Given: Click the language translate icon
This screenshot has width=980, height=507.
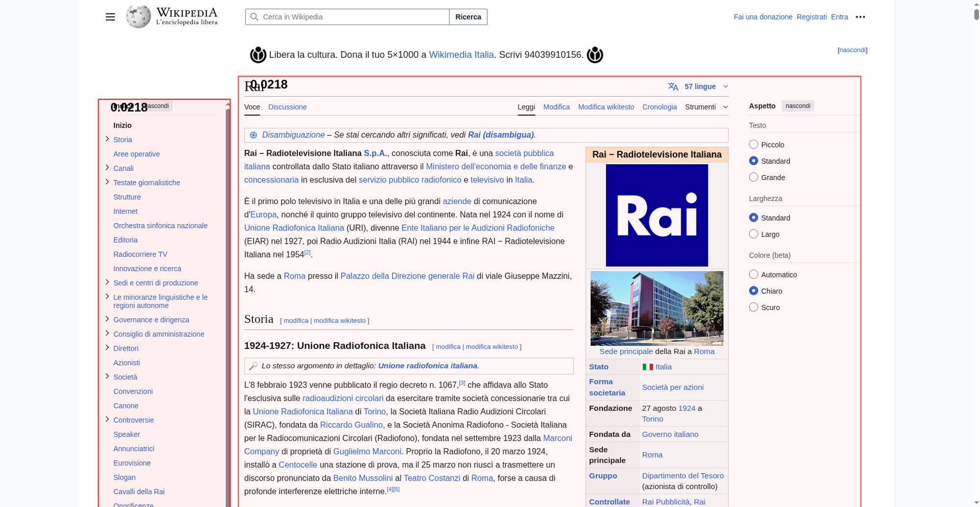Looking at the screenshot, I should (x=673, y=86).
